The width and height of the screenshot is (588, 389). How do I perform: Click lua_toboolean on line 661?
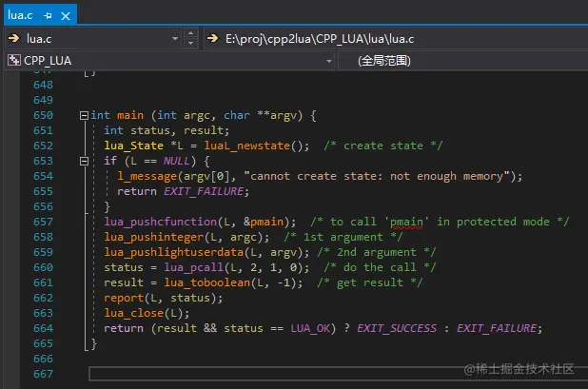(x=207, y=282)
